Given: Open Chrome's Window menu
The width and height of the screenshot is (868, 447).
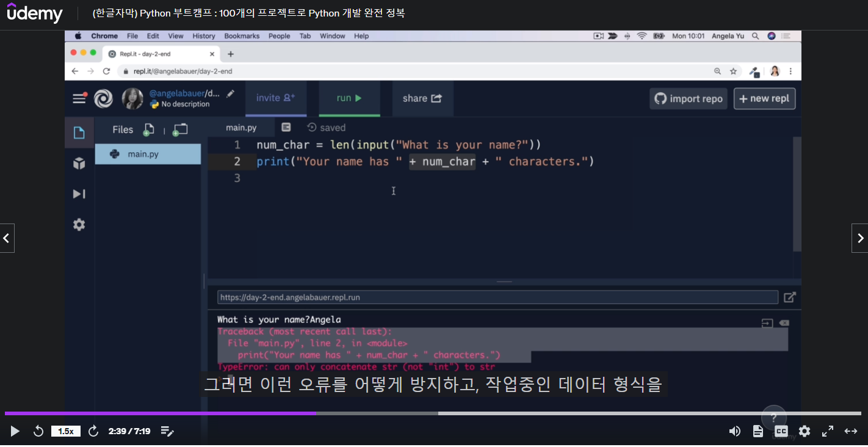Looking at the screenshot, I should coord(333,36).
